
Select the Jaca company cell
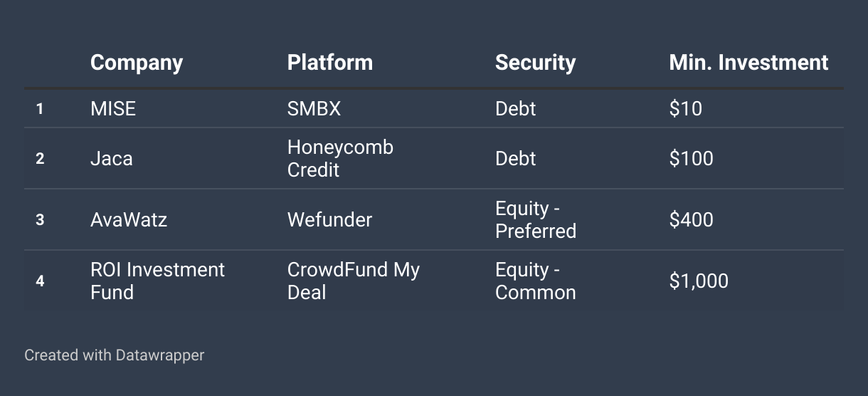[112, 158]
